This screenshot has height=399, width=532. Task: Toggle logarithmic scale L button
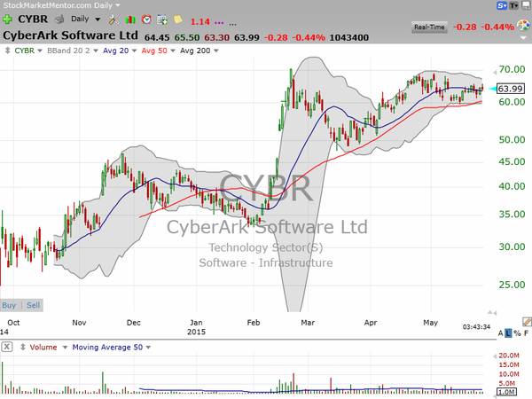(x=508, y=333)
